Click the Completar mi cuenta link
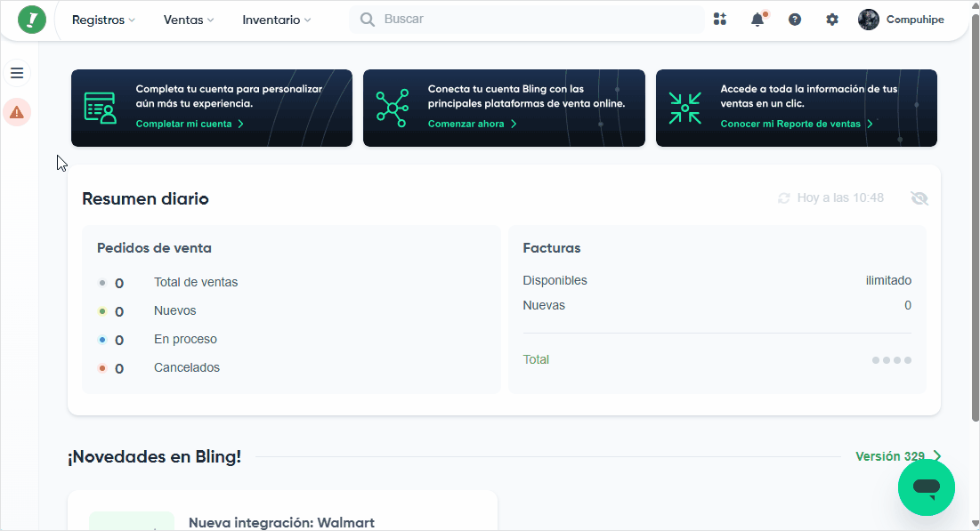This screenshot has height=531, width=980. (190, 124)
